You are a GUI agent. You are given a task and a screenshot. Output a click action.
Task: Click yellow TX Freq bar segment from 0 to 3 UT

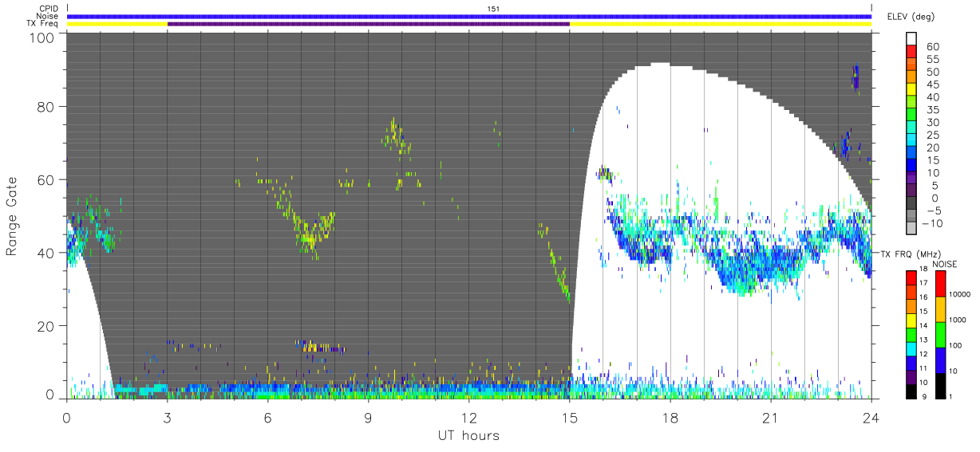[117, 24]
